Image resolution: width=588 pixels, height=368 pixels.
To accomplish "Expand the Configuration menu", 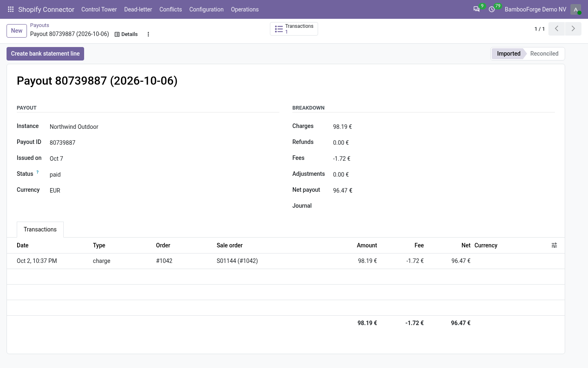I will tap(206, 9).
